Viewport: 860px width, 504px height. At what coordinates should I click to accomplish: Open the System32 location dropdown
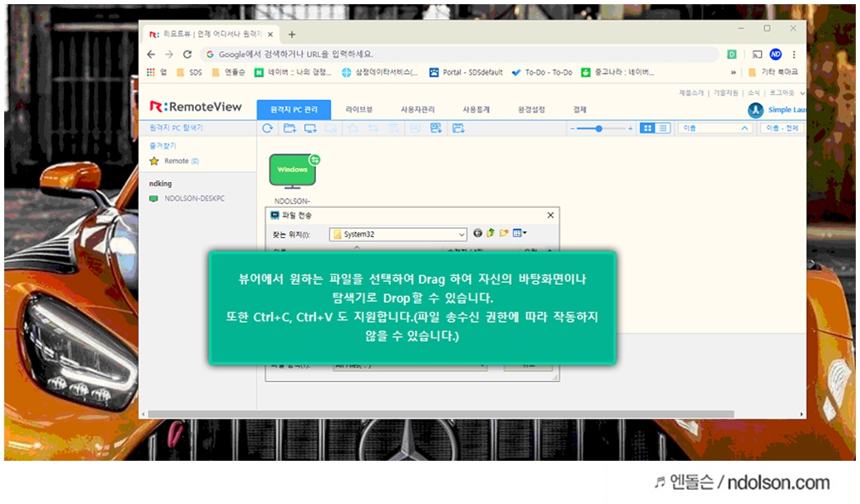coord(398,235)
